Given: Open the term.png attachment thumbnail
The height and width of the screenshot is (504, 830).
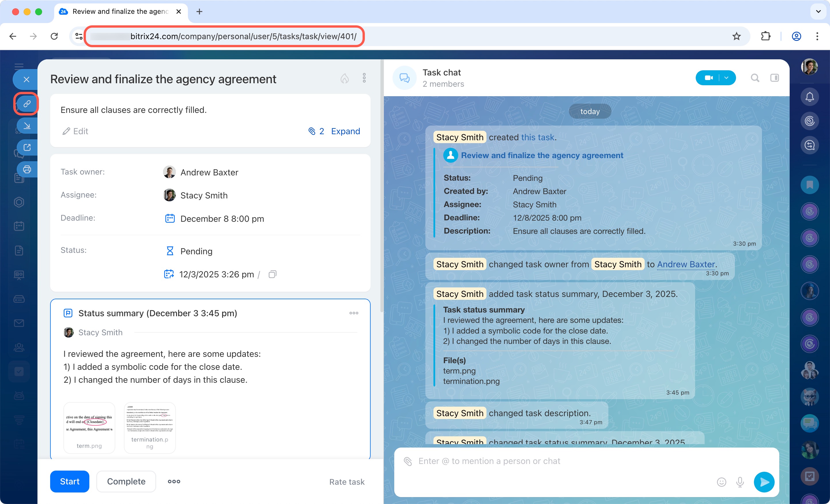Looking at the screenshot, I should coord(89,427).
